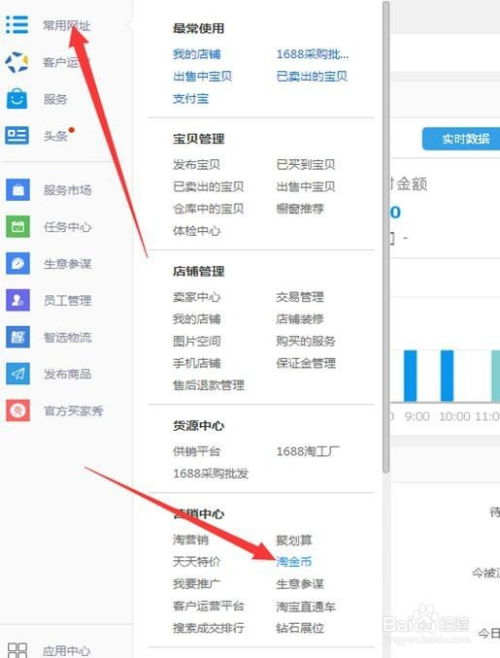This screenshot has width=500, height=658.
Task: Open 服务市场 sidebar entry
Action: 67,190
